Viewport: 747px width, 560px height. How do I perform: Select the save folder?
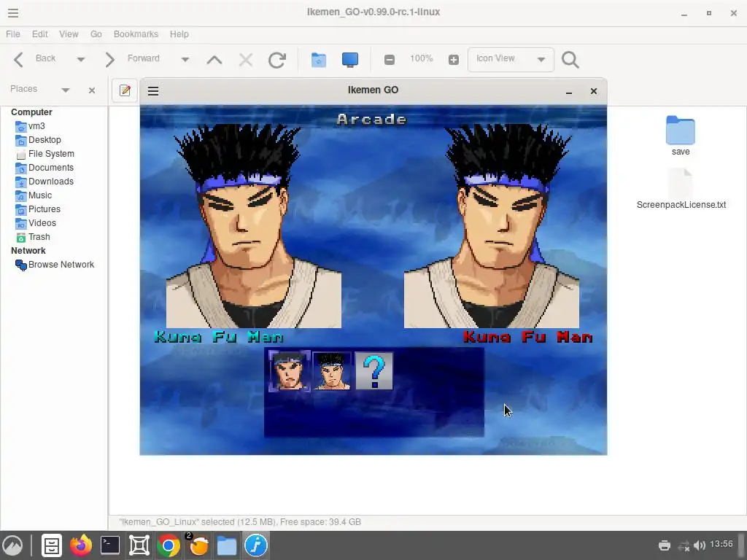coord(681,136)
